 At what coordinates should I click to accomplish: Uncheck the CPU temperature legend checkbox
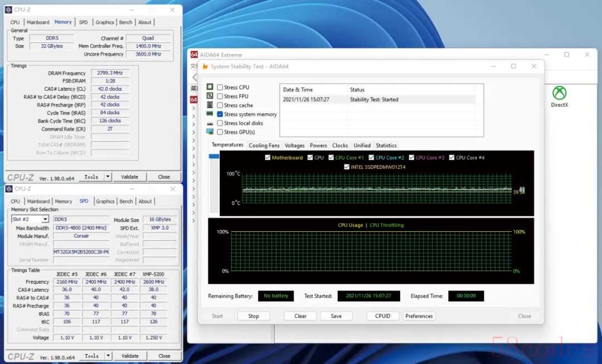click(x=310, y=157)
